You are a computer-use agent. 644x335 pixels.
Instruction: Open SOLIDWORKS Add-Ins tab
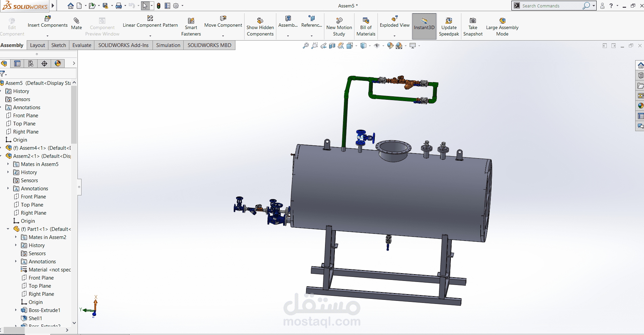(123, 45)
